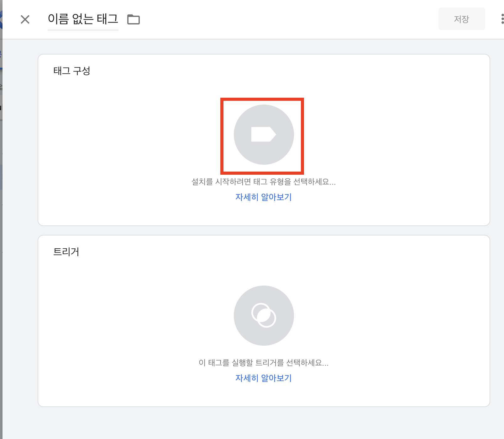Open 자세히 알아보기 link under tag configuration
The image size is (504, 439).
point(263,197)
